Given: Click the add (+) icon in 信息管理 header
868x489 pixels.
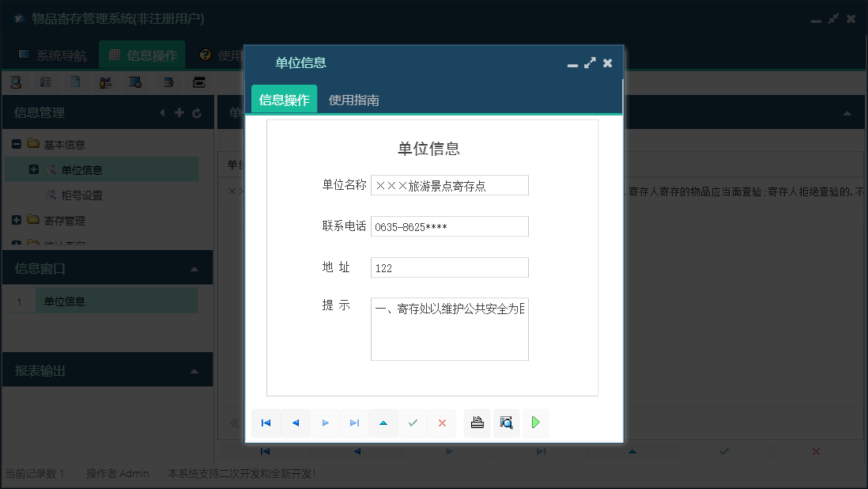Looking at the screenshot, I should 179,112.
